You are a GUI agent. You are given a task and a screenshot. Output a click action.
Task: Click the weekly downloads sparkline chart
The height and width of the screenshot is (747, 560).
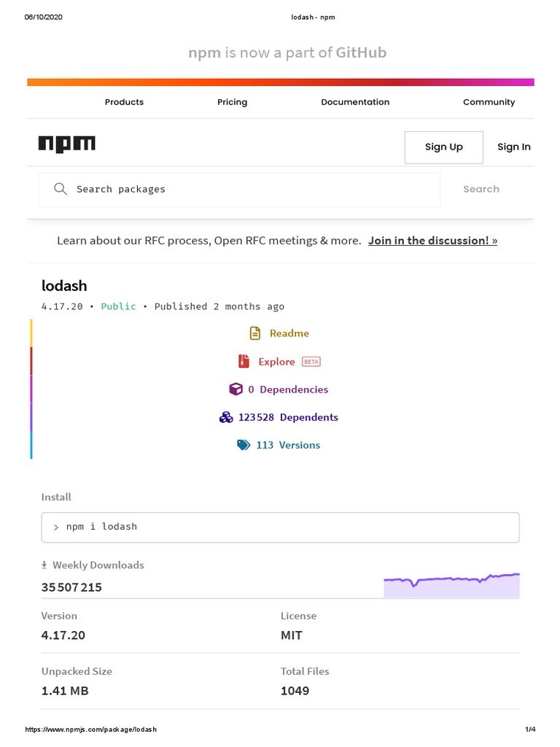(451, 586)
